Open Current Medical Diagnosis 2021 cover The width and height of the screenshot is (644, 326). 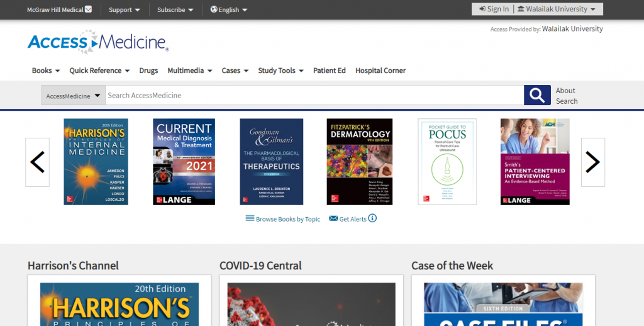[x=184, y=162]
